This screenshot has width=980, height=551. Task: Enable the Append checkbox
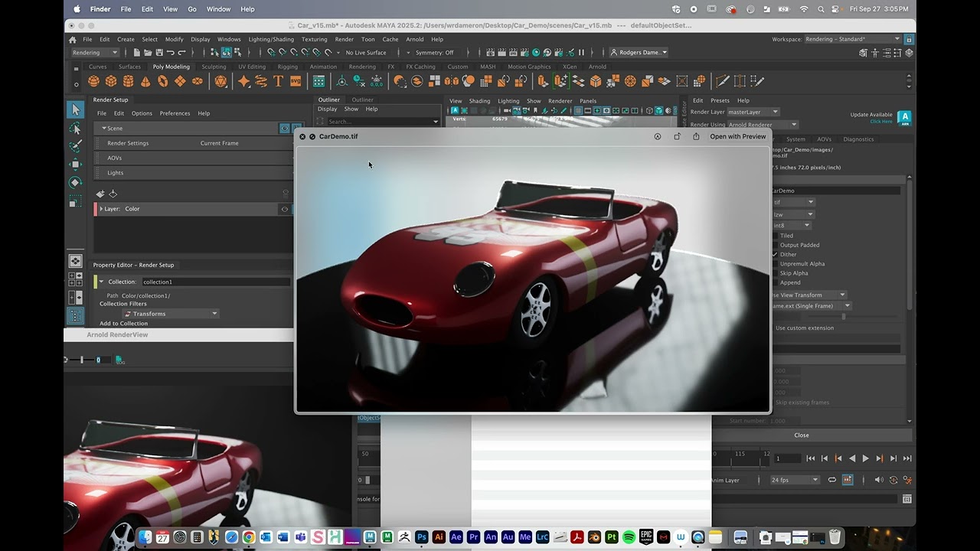775,282
